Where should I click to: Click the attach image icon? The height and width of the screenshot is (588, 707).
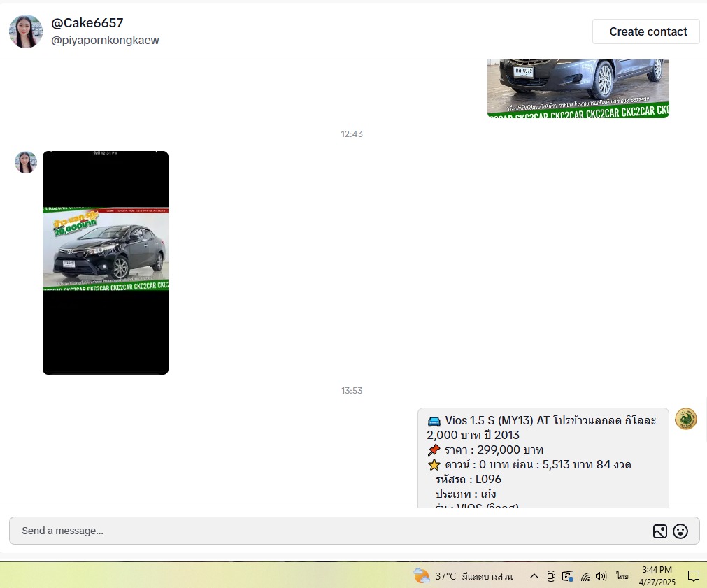[659, 531]
